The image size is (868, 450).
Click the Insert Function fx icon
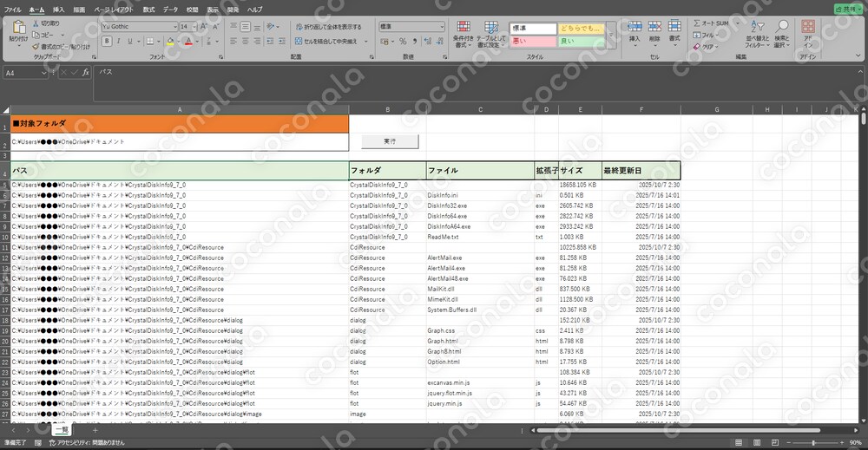pos(86,73)
